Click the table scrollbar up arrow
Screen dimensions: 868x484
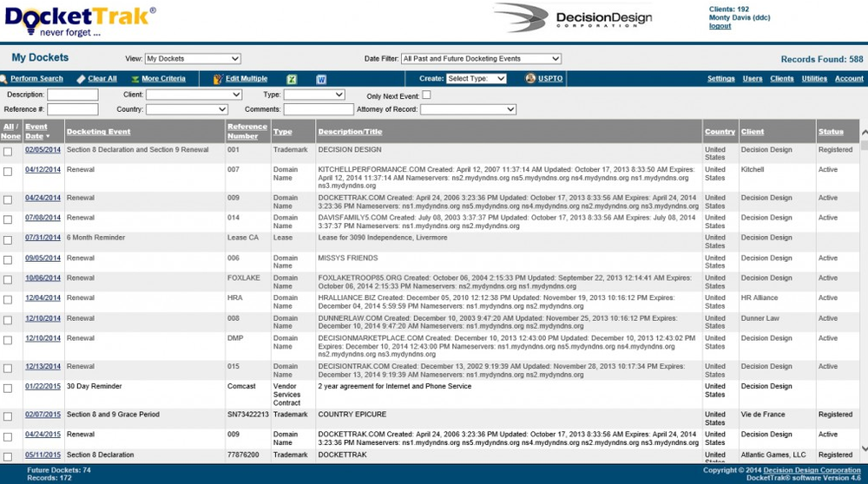(x=865, y=133)
